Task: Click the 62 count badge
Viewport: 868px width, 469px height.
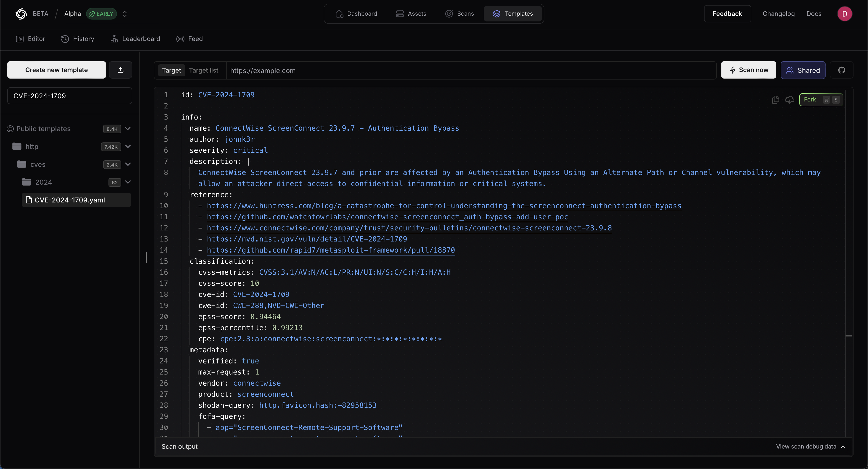Action: tap(115, 183)
